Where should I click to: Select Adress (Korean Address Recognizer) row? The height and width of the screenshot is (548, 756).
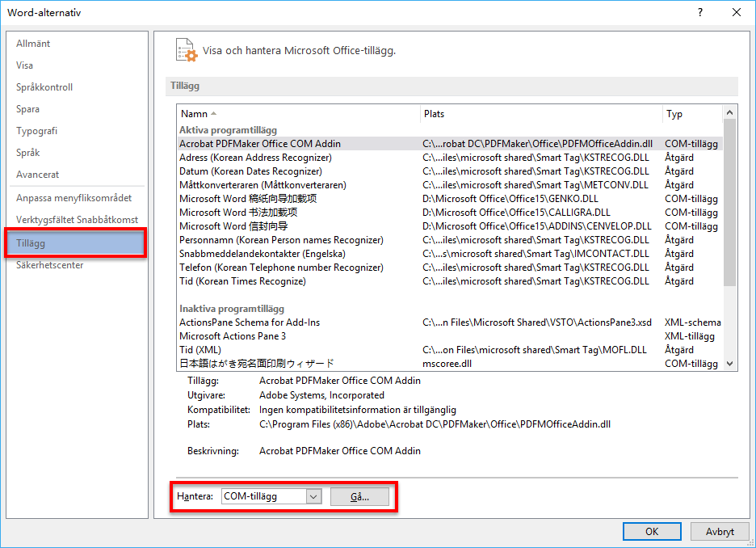pyautogui.click(x=450, y=158)
